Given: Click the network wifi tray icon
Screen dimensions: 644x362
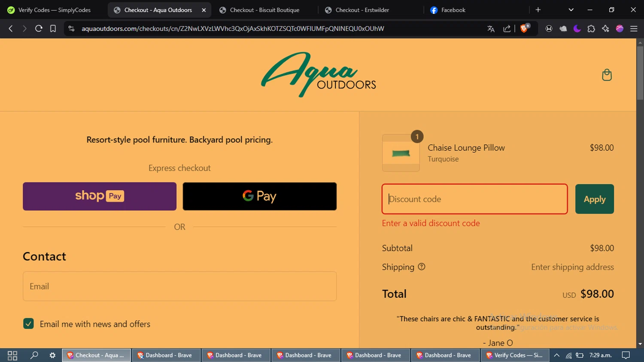Looking at the screenshot, I should pyautogui.click(x=568, y=356).
